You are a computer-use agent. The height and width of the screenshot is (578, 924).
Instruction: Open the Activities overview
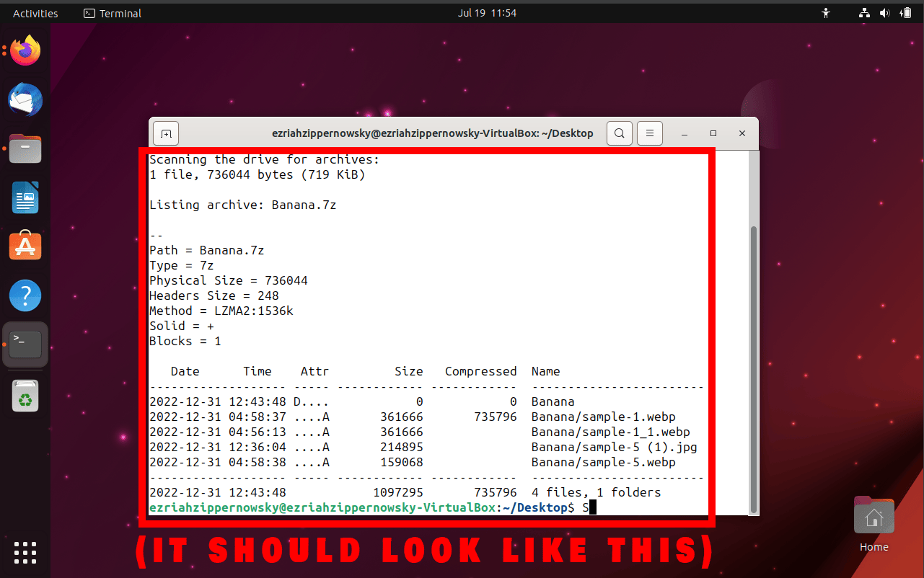pos(34,12)
